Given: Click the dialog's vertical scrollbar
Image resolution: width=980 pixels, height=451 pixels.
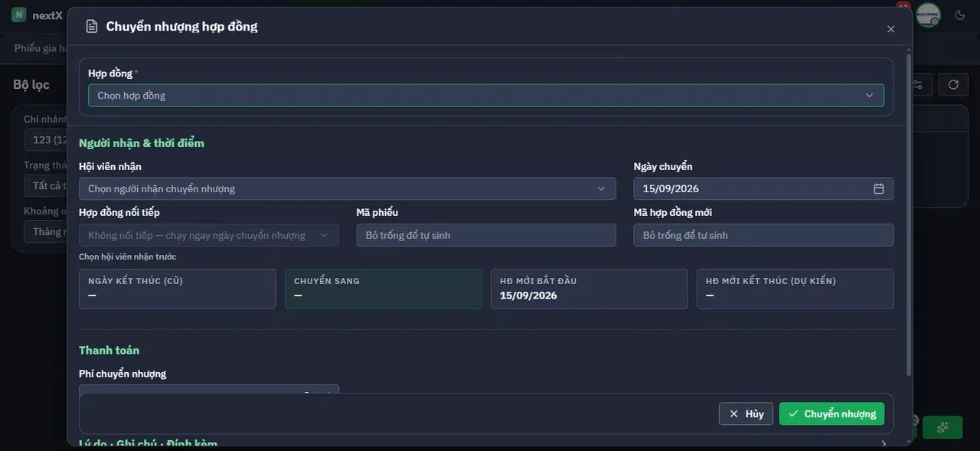Looking at the screenshot, I should coord(909,214).
